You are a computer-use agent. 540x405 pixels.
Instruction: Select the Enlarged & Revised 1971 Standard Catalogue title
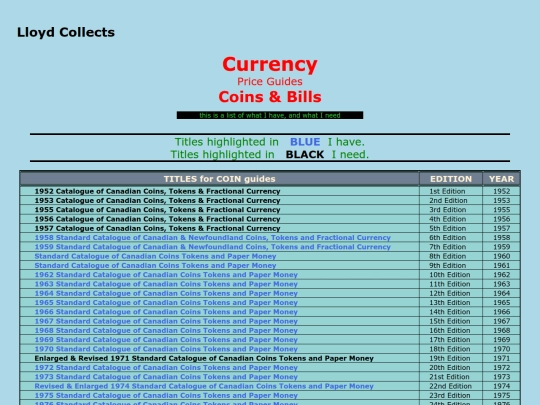pyautogui.click(x=204, y=359)
